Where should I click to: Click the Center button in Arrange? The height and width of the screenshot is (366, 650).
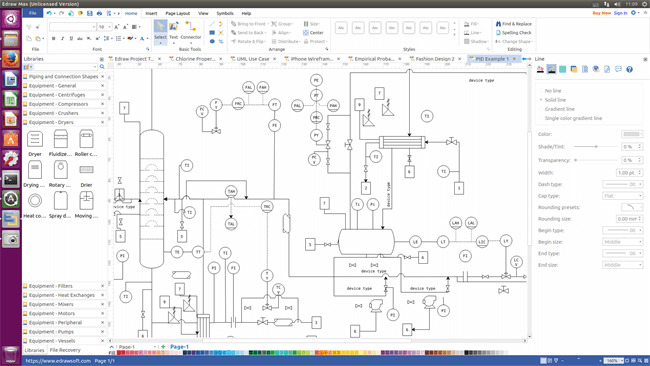[x=313, y=32]
